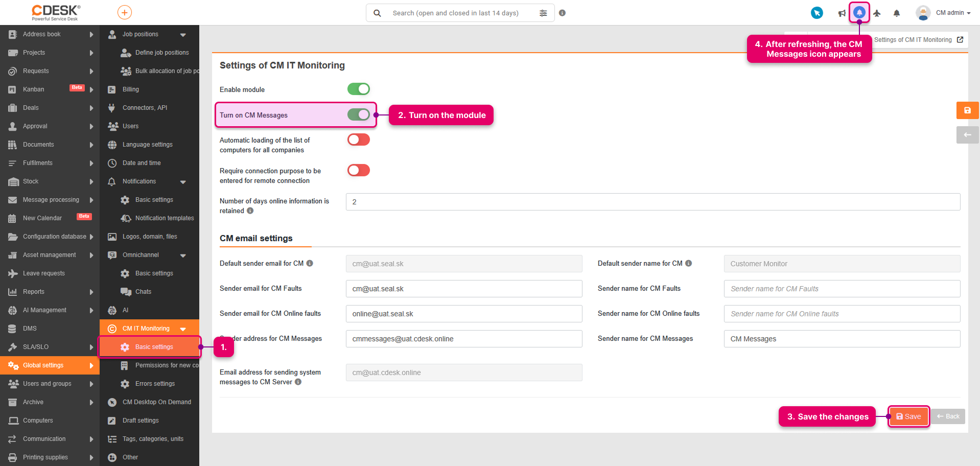Edit Sender email for CM Online faults
Screen dimensions: 980x466
(464, 314)
